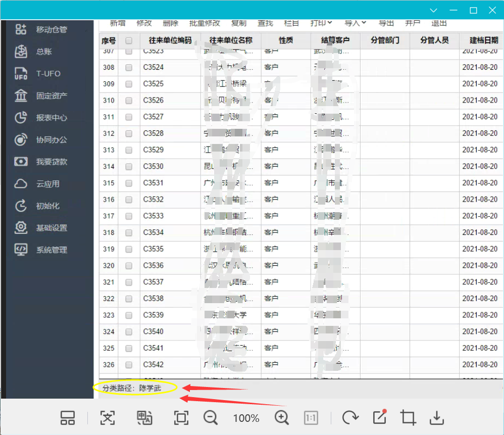504x435 pixels.
Task: Check the checkbox for row 310
Action: [129, 101]
